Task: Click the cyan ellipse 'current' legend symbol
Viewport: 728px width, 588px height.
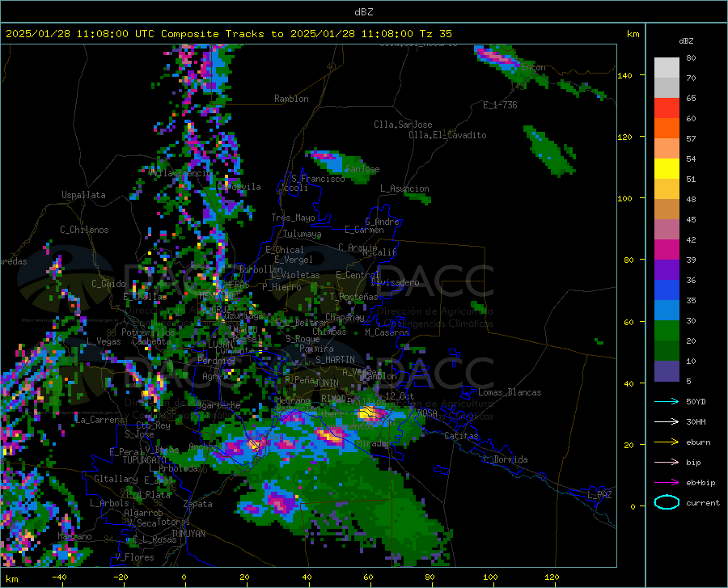Action: pos(667,502)
